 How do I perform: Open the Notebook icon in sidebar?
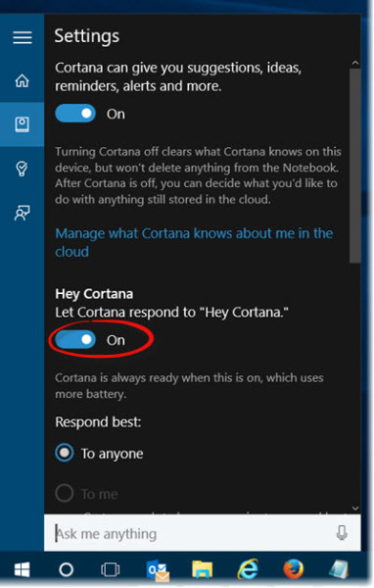click(x=23, y=124)
